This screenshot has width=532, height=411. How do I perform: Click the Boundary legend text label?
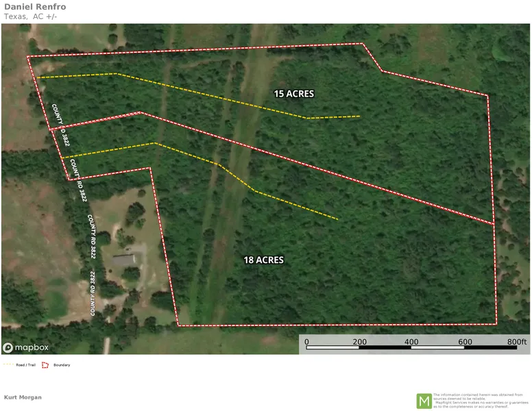(62, 365)
